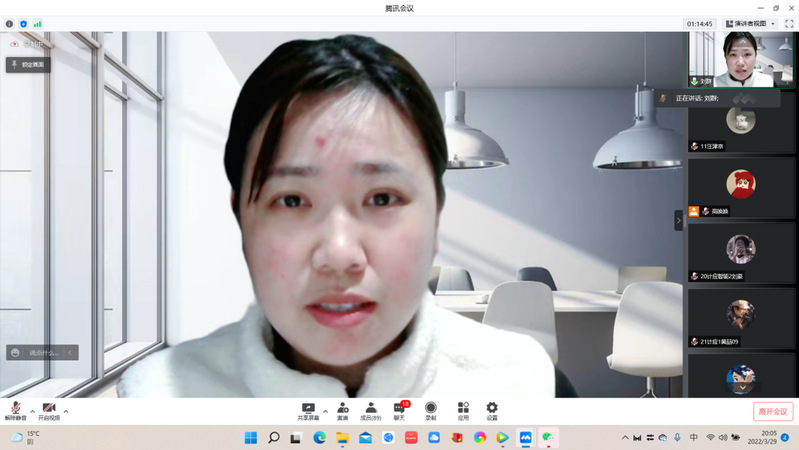The image size is (799, 450).
Task: Turn on the camera video
Action: 49,410
